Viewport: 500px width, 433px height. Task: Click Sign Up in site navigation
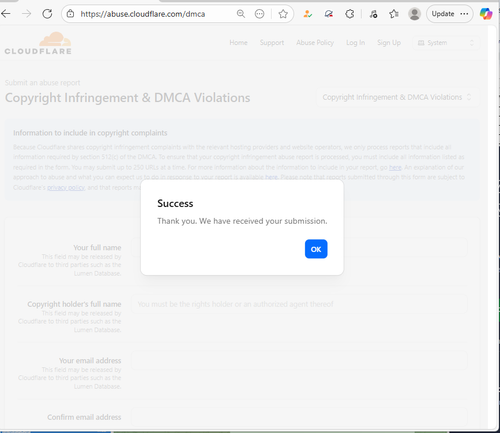pos(389,43)
